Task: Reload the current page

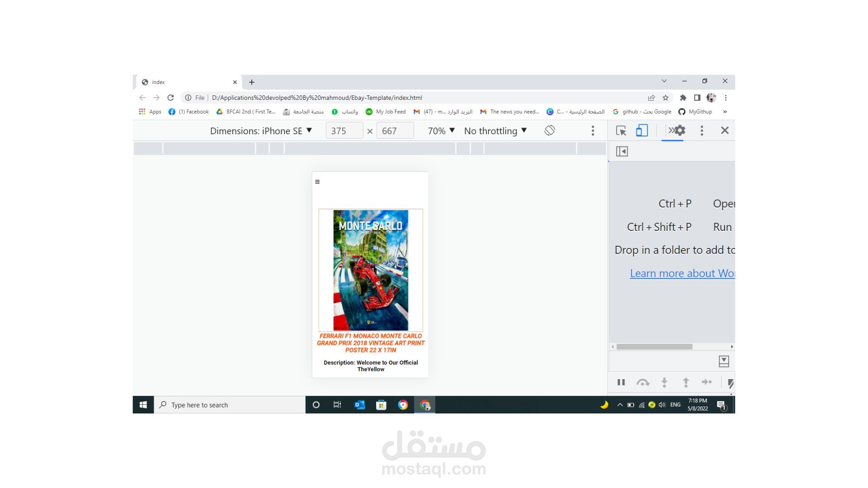Action: pos(170,98)
